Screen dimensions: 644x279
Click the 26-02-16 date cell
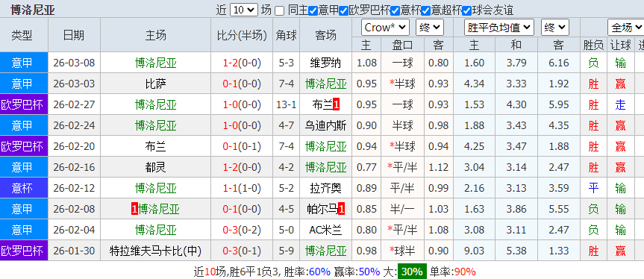tap(74, 167)
